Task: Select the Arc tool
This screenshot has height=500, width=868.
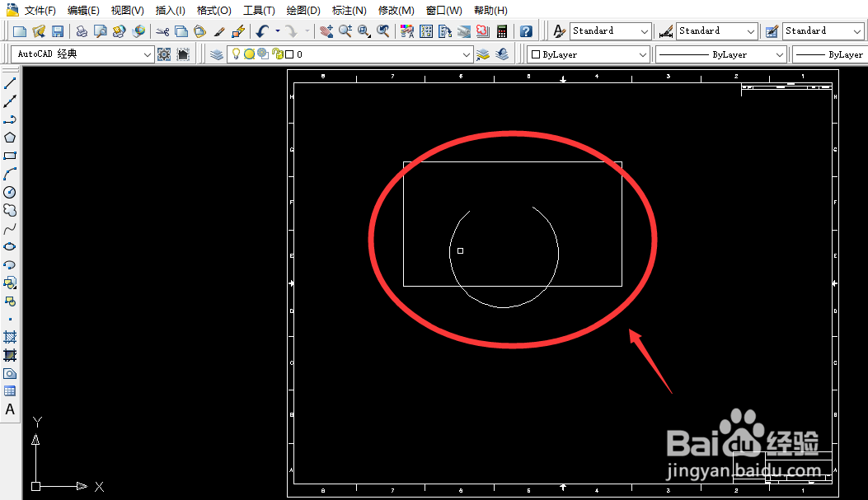Action: coord(10,175)
